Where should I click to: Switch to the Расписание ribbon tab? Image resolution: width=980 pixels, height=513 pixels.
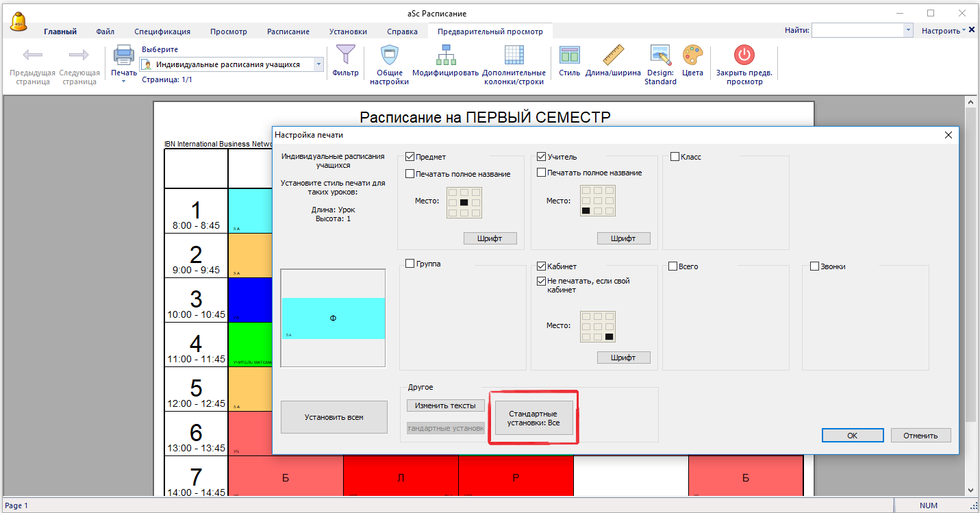[x=288, y=32]
